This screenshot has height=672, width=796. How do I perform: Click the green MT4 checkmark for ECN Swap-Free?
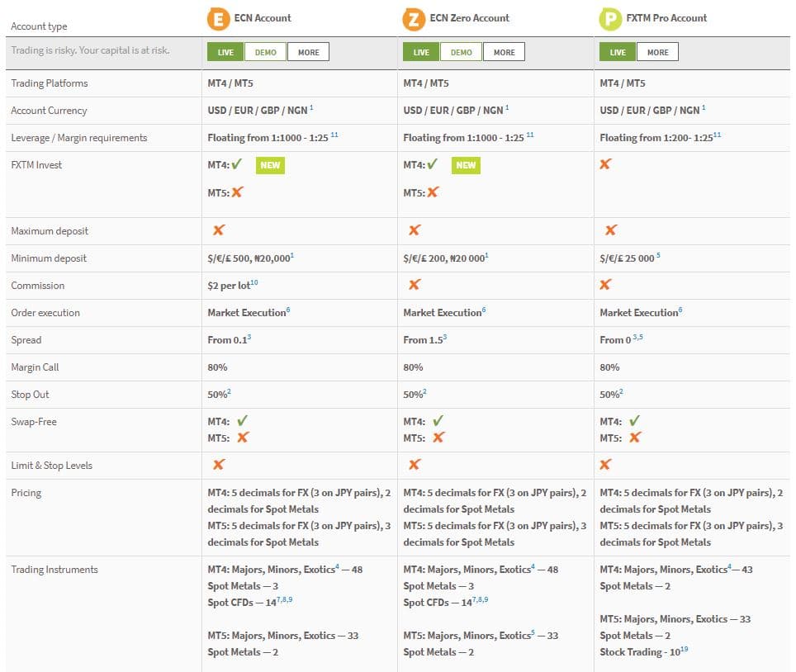pos(242,421)
